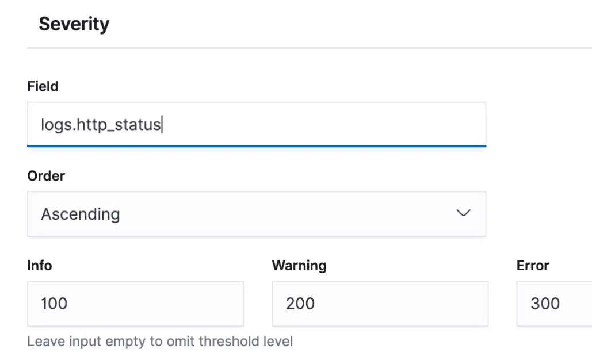
Task: Click the word 'logs' in Field input
Action: 52,124
